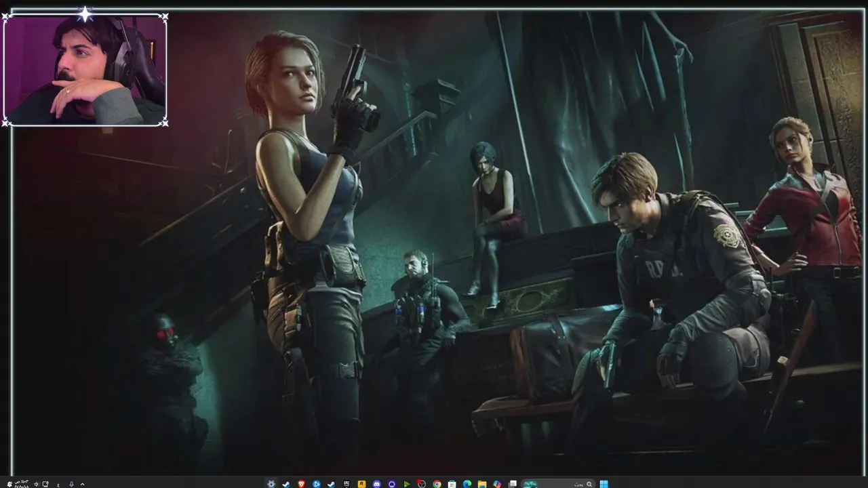
Task: Open Task View taskbar icon
Action: (x=513, y=484)
